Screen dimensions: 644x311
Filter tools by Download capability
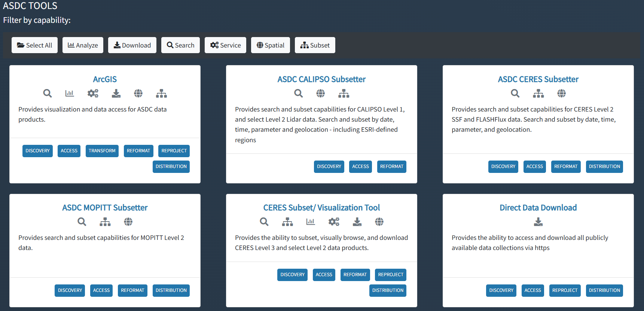pyautogui.click(x=132, y=45)
